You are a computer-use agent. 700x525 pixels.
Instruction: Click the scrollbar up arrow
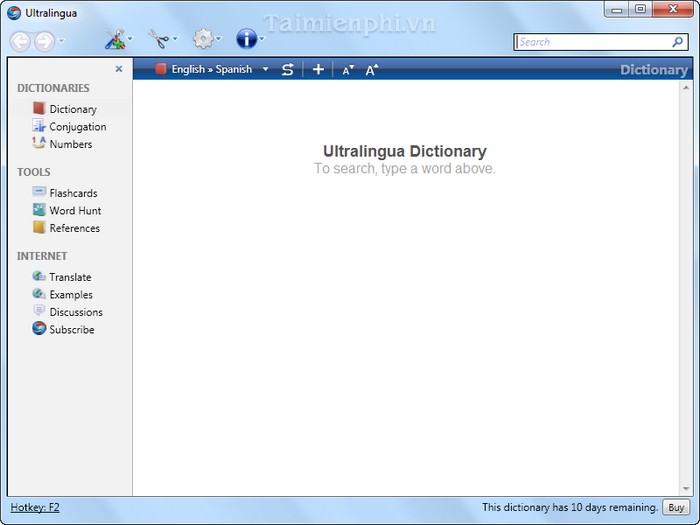[x=686, y=88]
